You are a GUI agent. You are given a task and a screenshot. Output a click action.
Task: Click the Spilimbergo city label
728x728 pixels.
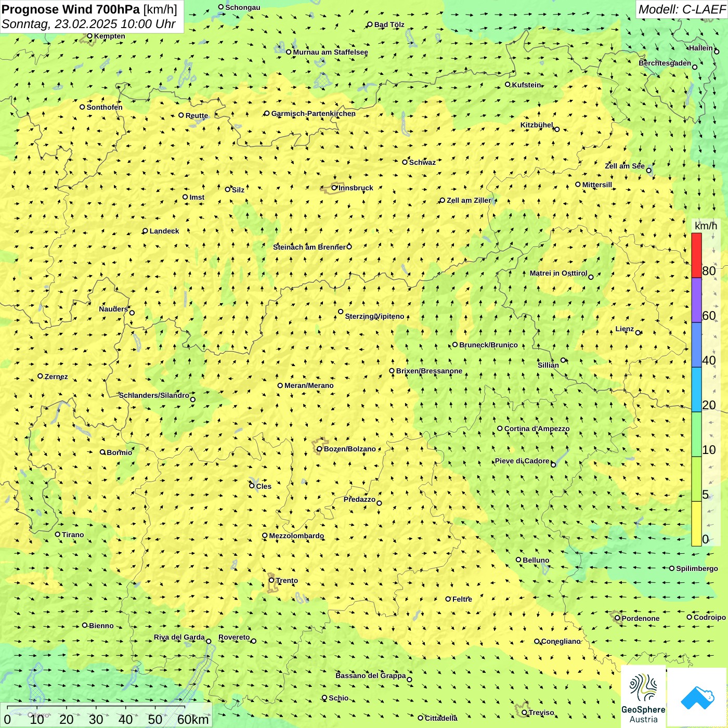click(697, 568)
